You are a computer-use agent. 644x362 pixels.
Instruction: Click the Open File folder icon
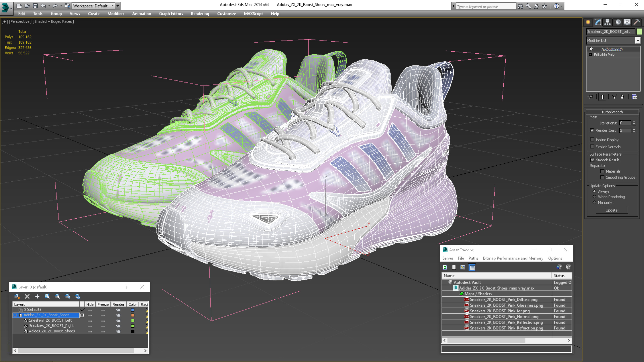[x=27, y=6]
